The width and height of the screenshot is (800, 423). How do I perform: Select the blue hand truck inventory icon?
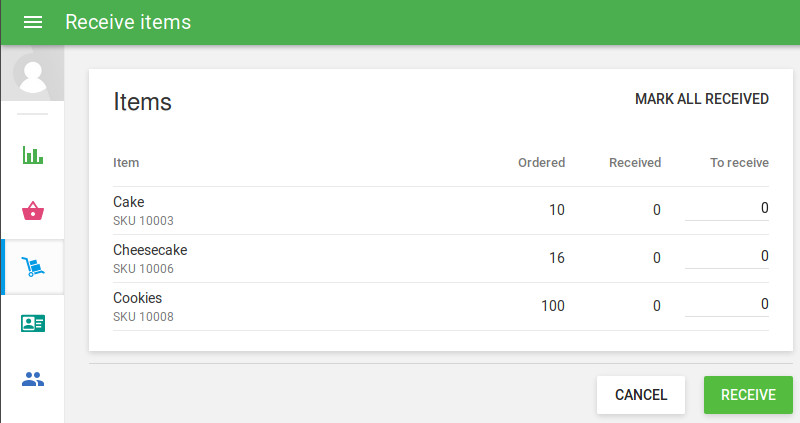33,267
